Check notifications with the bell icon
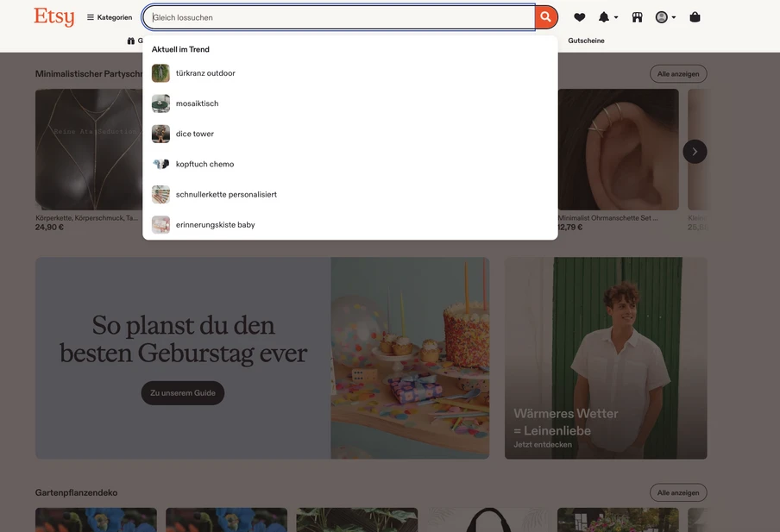Screen dimensions: 780x532 [602, 16]
